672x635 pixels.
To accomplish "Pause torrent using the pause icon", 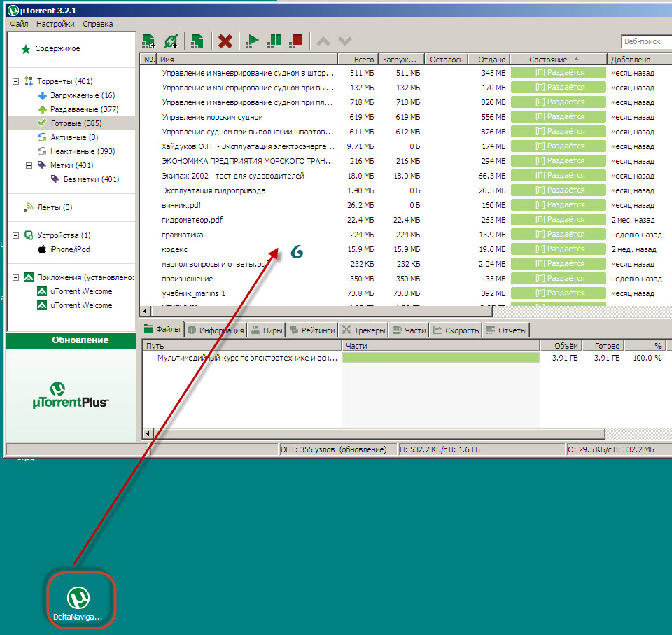I will click(274, 41).
